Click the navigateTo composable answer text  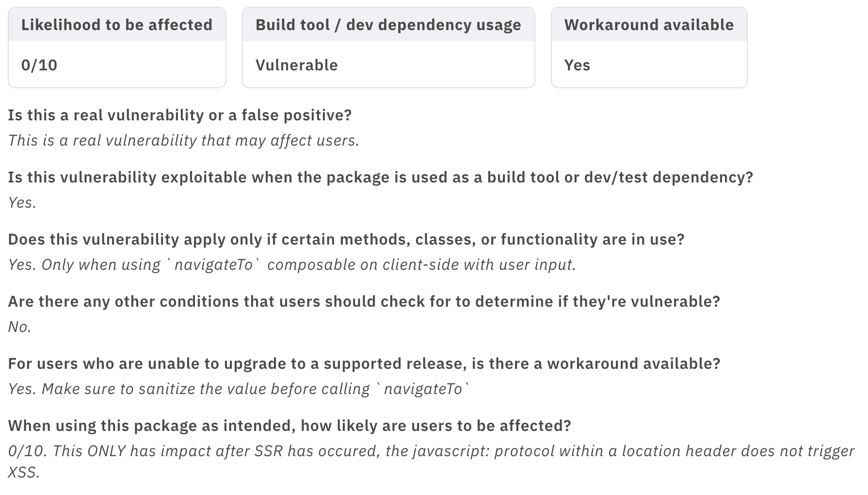point(292,264)
